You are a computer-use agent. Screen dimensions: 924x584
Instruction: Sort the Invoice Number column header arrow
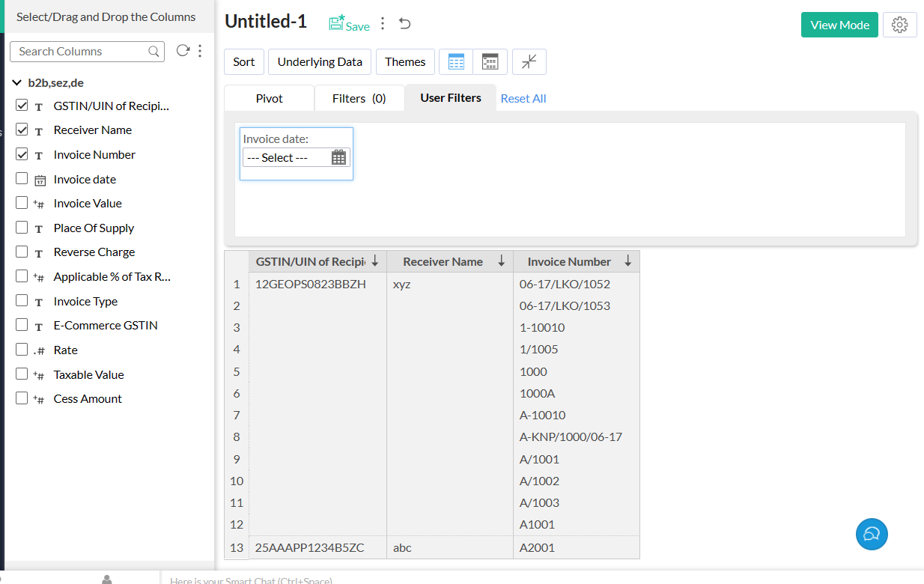[628, 261]
